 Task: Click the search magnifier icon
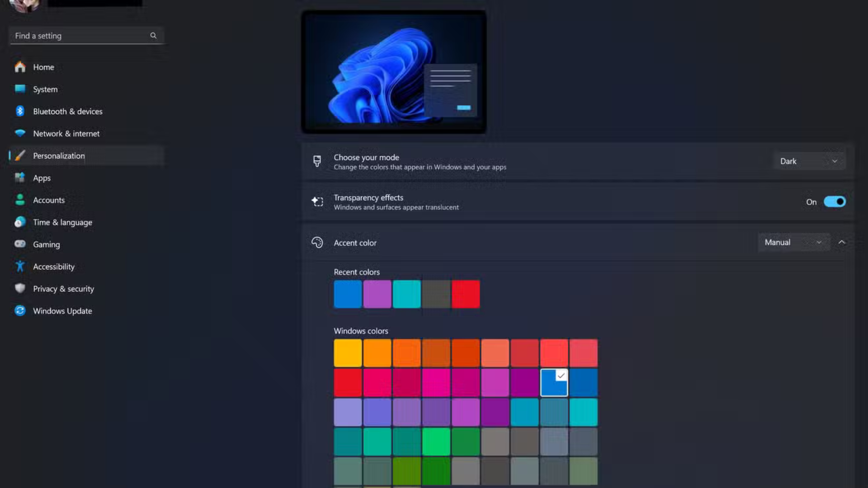tap(153, 35)
